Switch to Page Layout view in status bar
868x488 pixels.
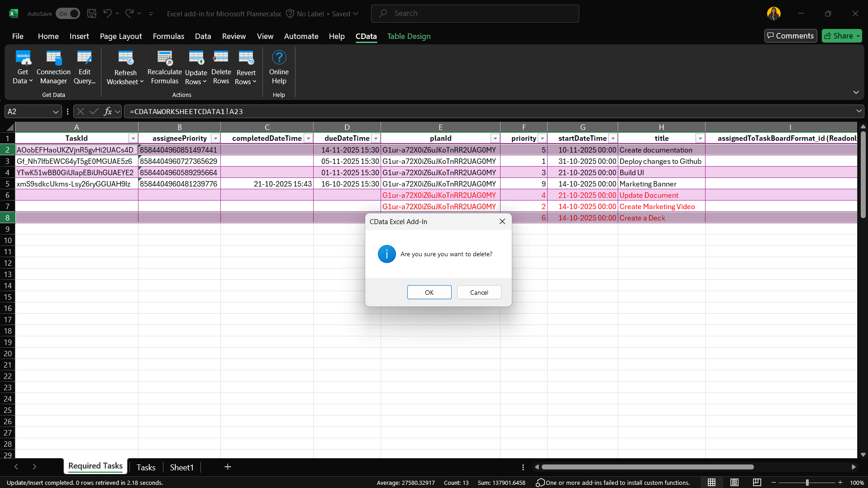pyautogui.click(x=734, y=483)
